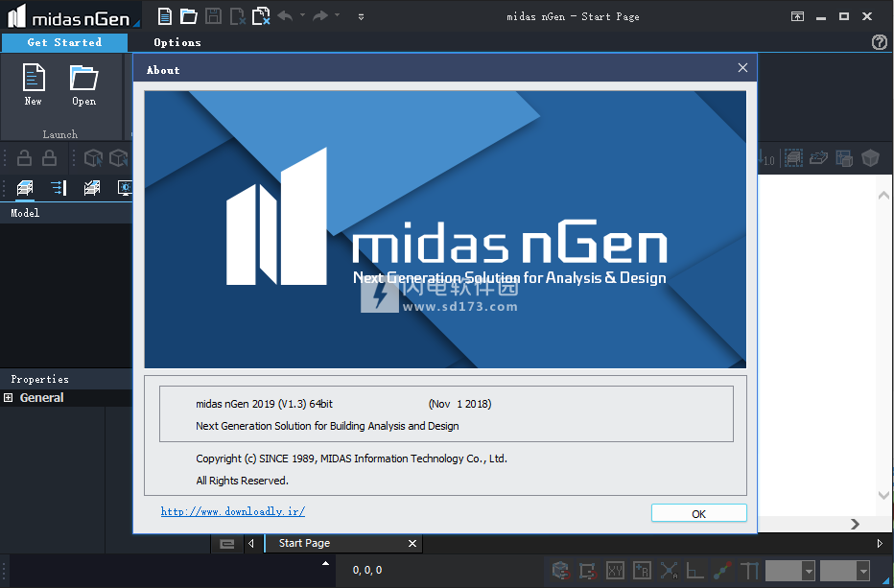Click the greyed Close file icon in quick access toolbar

237,16
